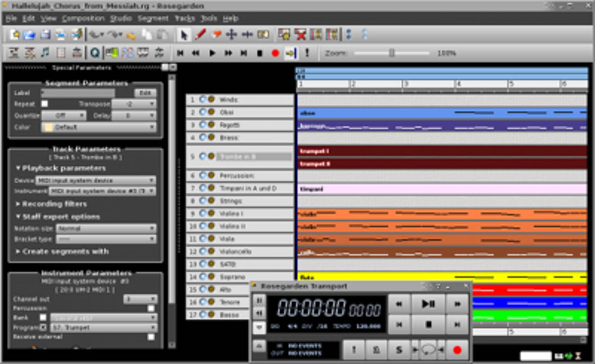Click the print icon
Image resolution: width=595 pixels, height=364 pixels.
click(60, 35)
